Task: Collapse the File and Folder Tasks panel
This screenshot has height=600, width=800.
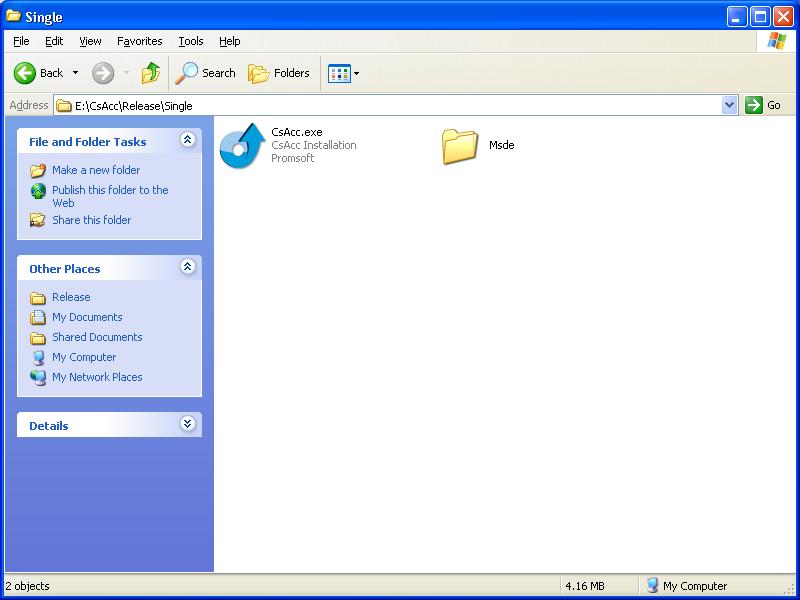Action: pyautogui.click(x=187, y=139)
